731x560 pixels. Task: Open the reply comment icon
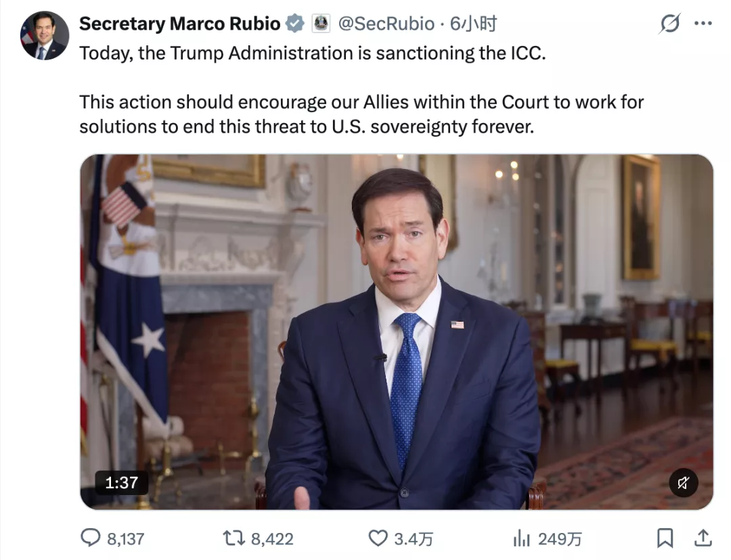(91, 538)
